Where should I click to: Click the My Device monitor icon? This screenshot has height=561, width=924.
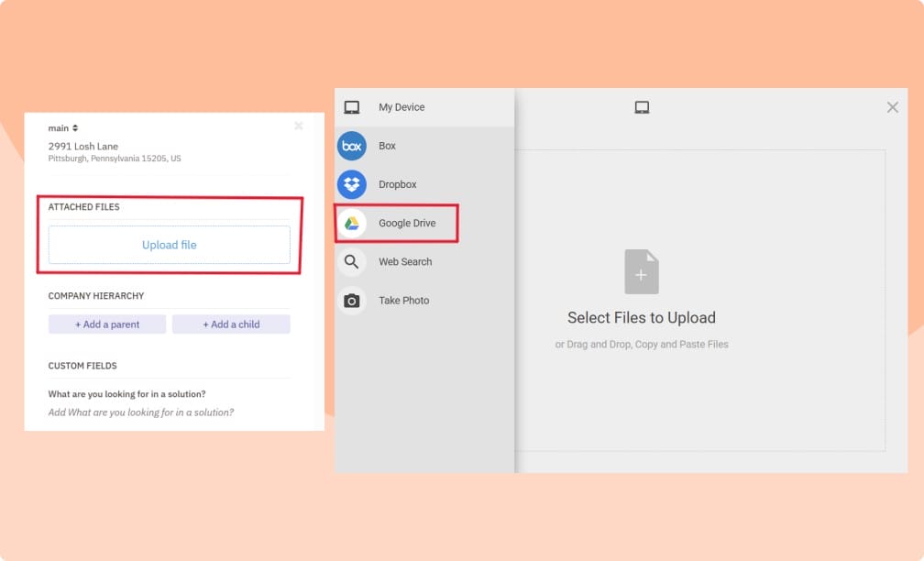click(x=351, y=106)
